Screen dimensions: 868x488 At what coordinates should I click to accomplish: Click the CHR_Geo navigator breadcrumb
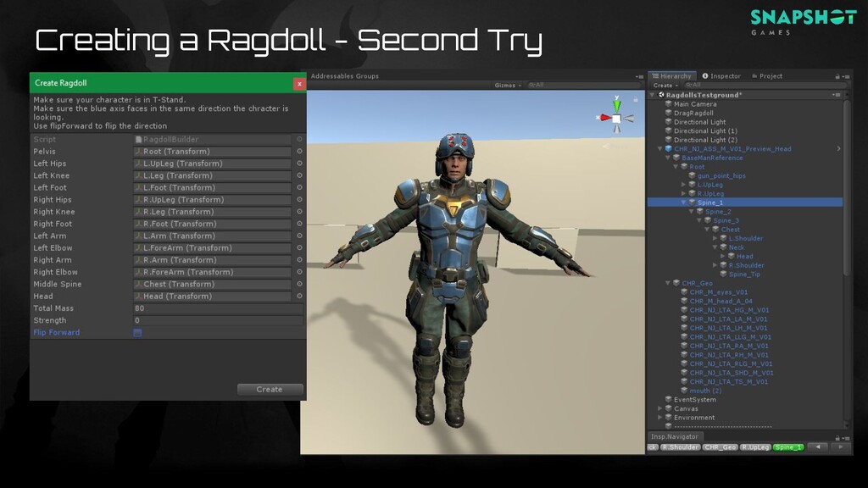coord(721,447)
